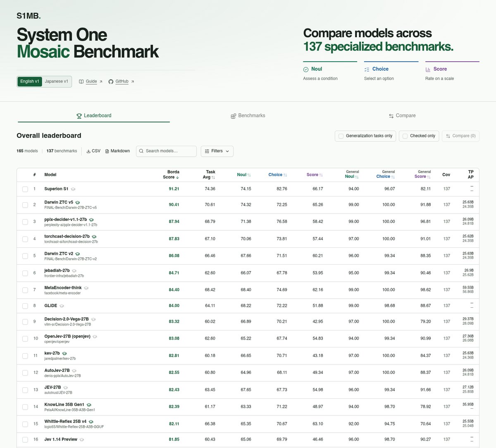Focus the Search models field
496x448 pixels.
[x=166, y=151]
